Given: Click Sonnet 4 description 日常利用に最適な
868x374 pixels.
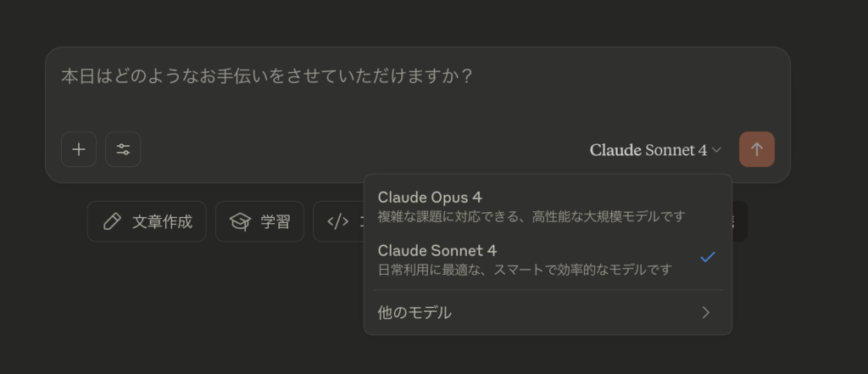Looking at the screenshot, I should click(x=524, y=270).
